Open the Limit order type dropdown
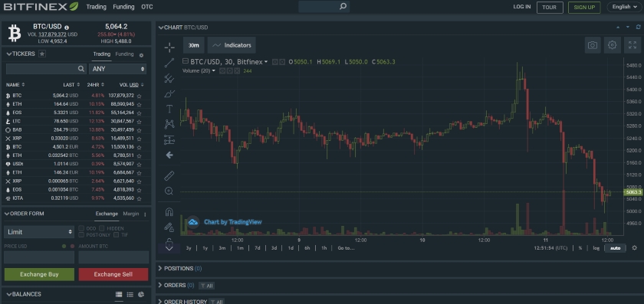The width and height of the screenshot is (644, 304). pos(39,232)
